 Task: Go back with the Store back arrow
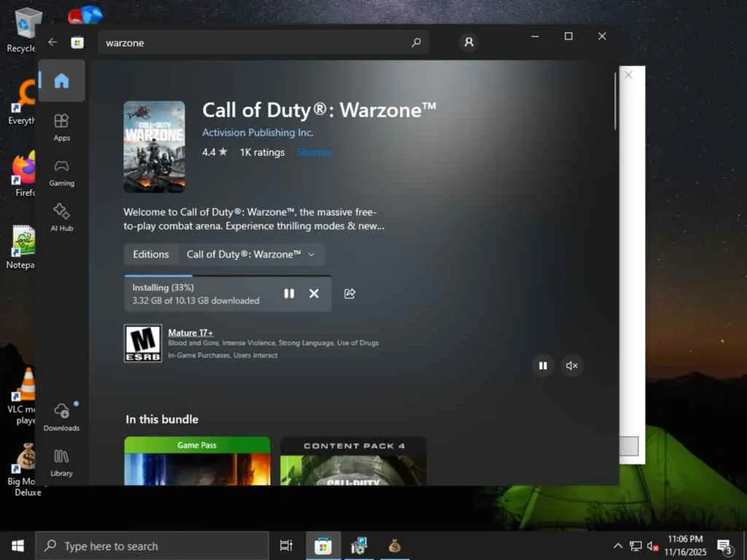click(x=53, y=42)
